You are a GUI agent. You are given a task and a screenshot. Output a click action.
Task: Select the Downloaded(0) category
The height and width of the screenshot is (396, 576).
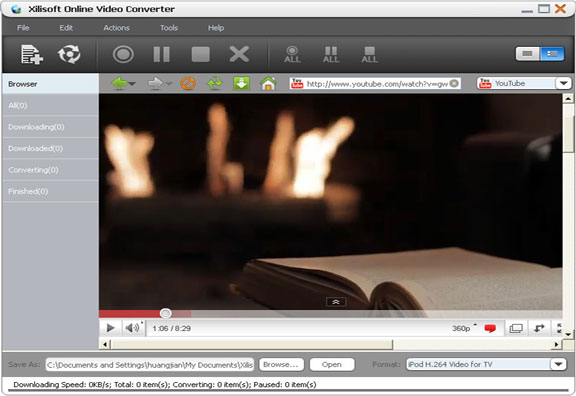coord(51,148)
